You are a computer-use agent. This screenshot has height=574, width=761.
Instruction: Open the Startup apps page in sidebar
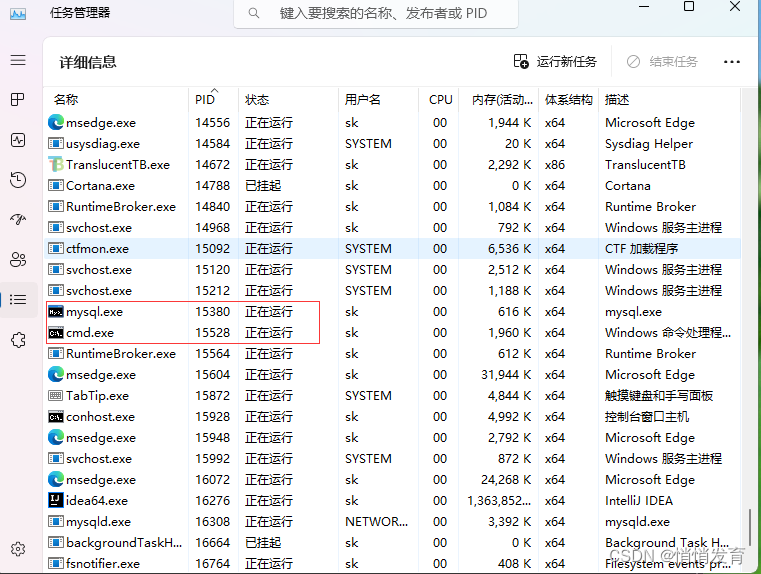click(x=18, y=220)
